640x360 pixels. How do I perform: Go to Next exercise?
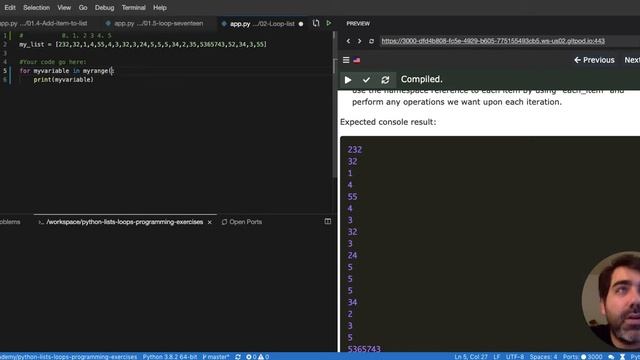(632, 60)
